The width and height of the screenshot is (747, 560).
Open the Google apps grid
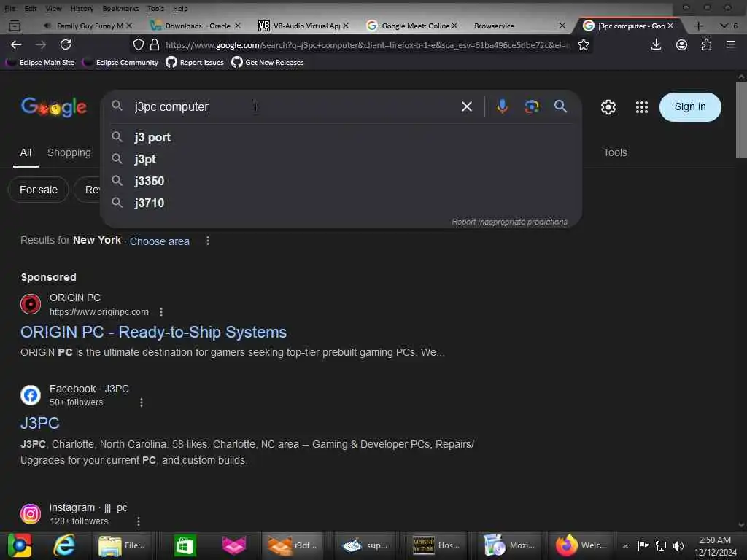642,107
